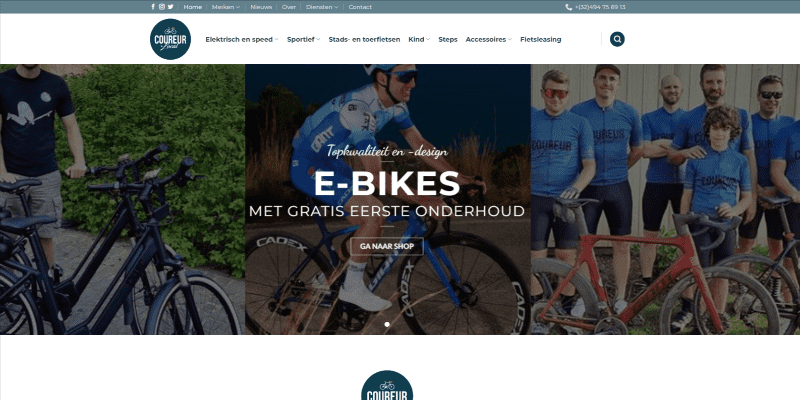Expand the Accessoires dropdown
Image resolution: width=800 pixels, height=400 pixels.
[488, 39]
